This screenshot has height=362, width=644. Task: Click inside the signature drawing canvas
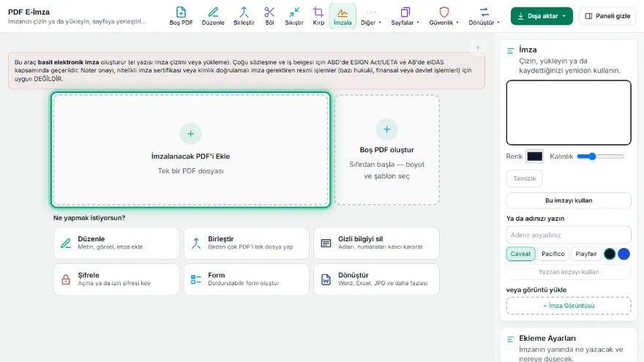point(569,113)
